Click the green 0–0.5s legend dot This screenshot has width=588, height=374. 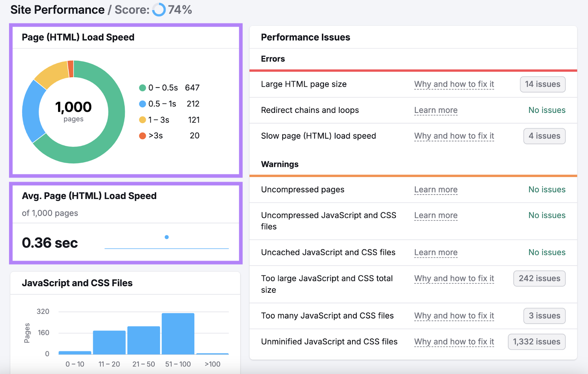pyautogui.click(x=142, y=88)
